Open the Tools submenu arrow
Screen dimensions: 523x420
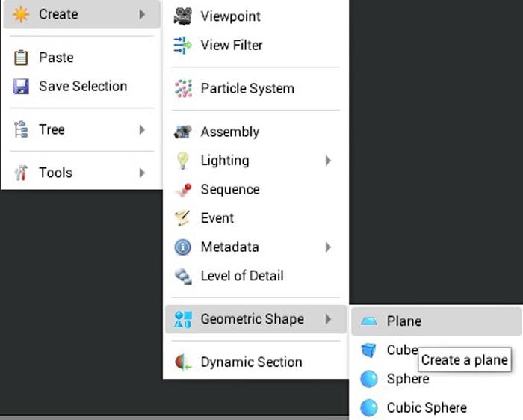(x=142, y=173)
